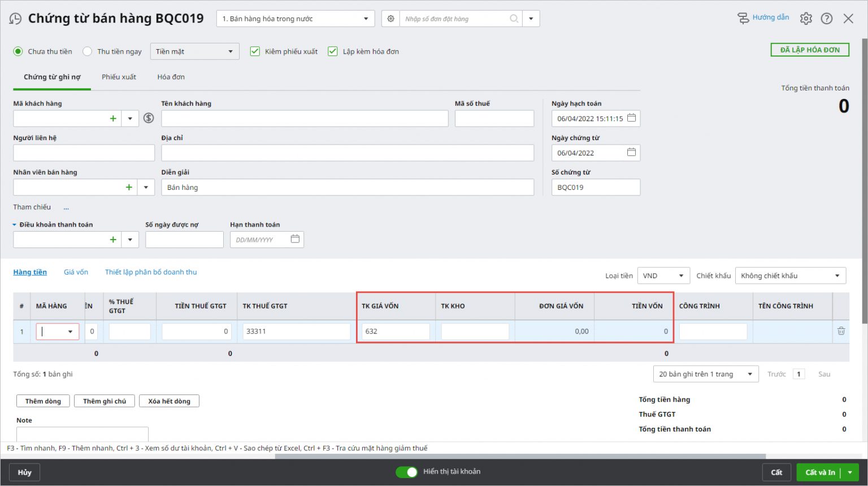Image resolution: width=868 pixels, height=486 pixels.
Task: Open settings gear in the top right
Action: point(806,19)
